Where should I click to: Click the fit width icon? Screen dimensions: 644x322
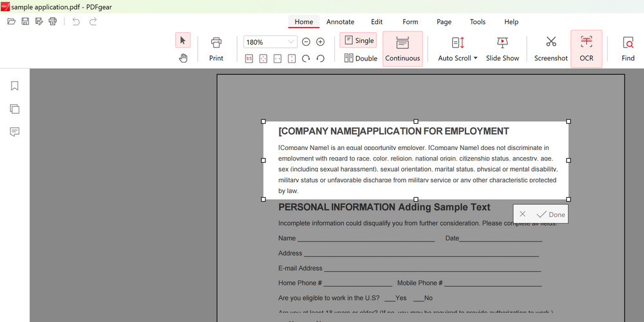278,59
